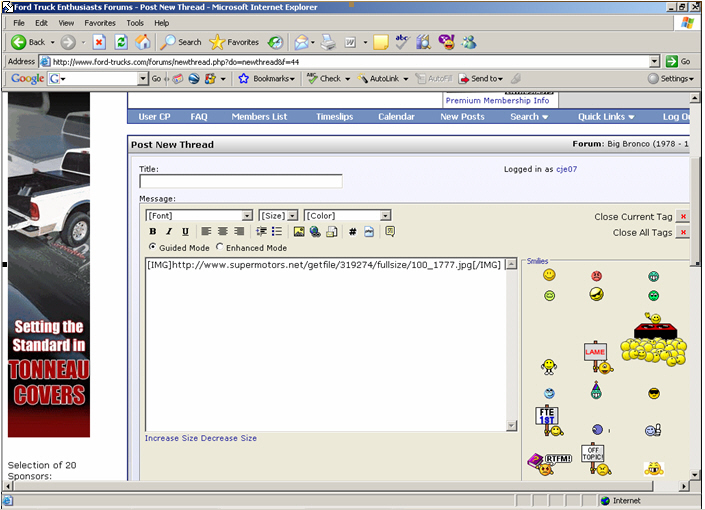Click the Close Current Tag button

click(x=683, y=217)
